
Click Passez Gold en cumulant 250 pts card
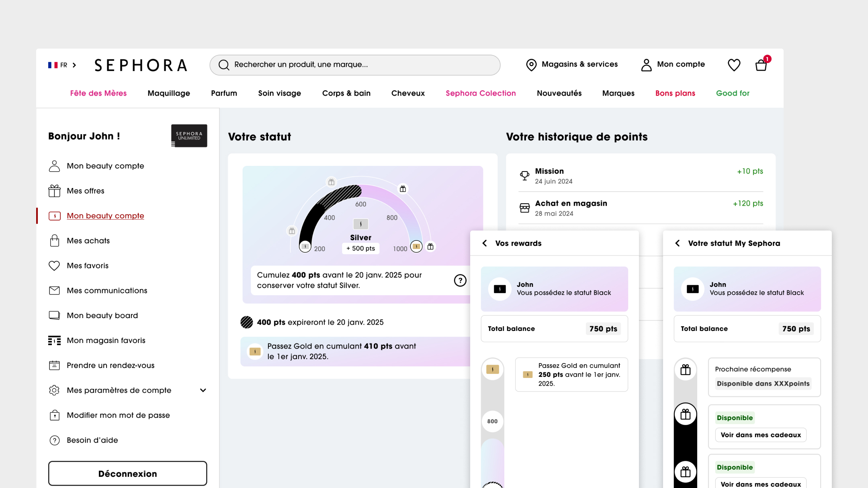pyautogui.click(x=571, y=374)
